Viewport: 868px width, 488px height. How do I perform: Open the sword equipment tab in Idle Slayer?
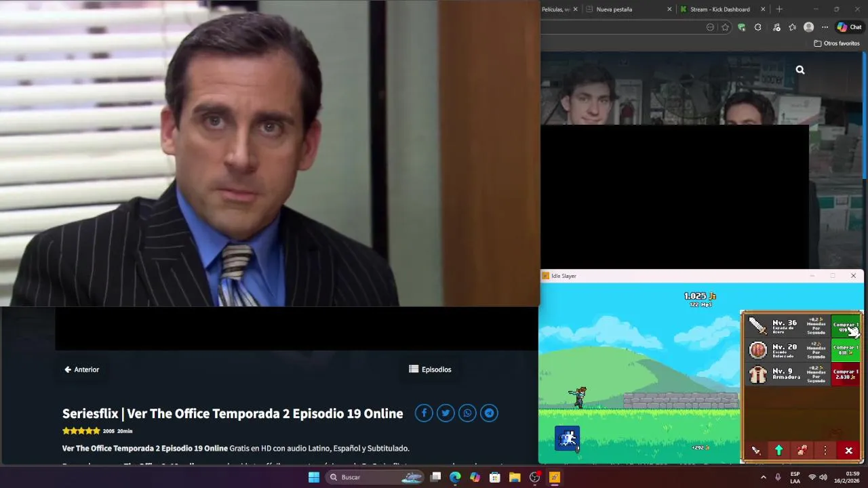coord(755,451)
